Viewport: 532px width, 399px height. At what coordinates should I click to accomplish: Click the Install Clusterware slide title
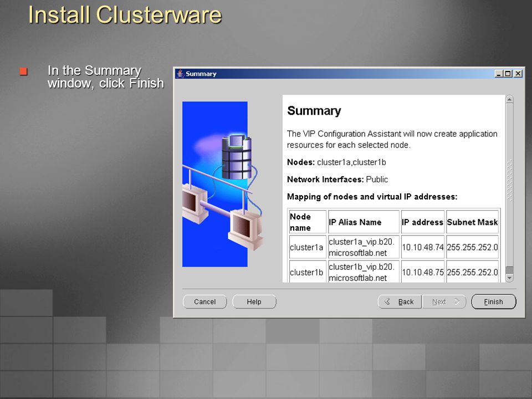[125, 15]
